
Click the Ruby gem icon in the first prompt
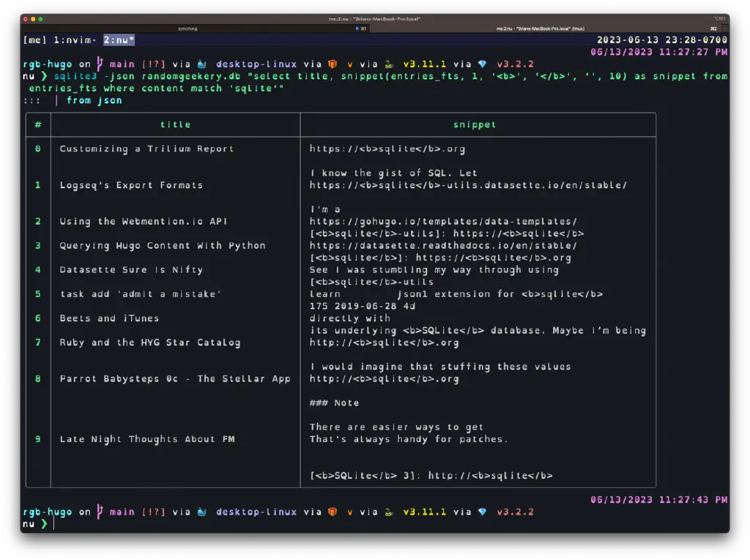pos(482,64)
